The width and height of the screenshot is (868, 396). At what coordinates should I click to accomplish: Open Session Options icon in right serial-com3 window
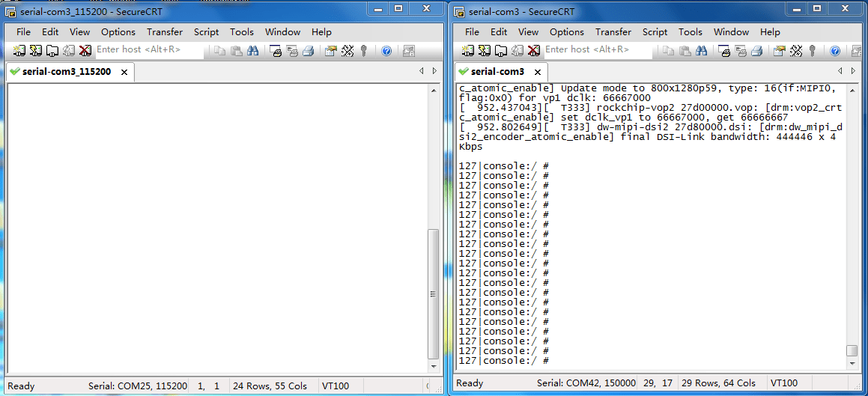[780, 51]
